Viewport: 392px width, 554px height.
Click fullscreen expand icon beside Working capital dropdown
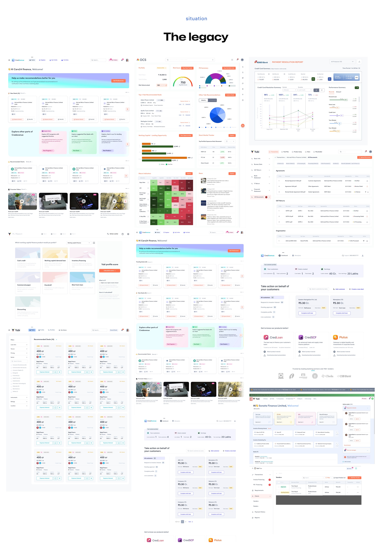coord(94,243)
